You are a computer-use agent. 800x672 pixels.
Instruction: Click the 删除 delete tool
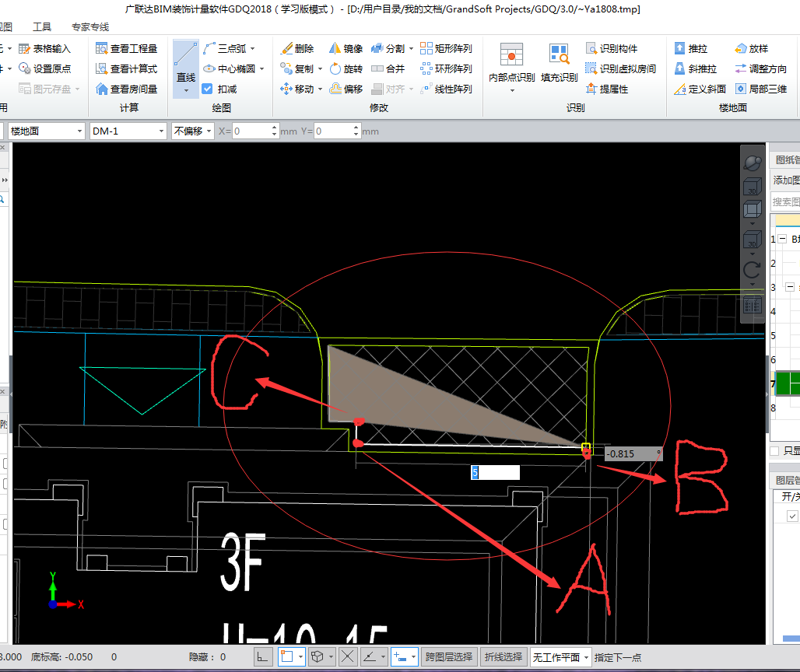tap(297, 48)
